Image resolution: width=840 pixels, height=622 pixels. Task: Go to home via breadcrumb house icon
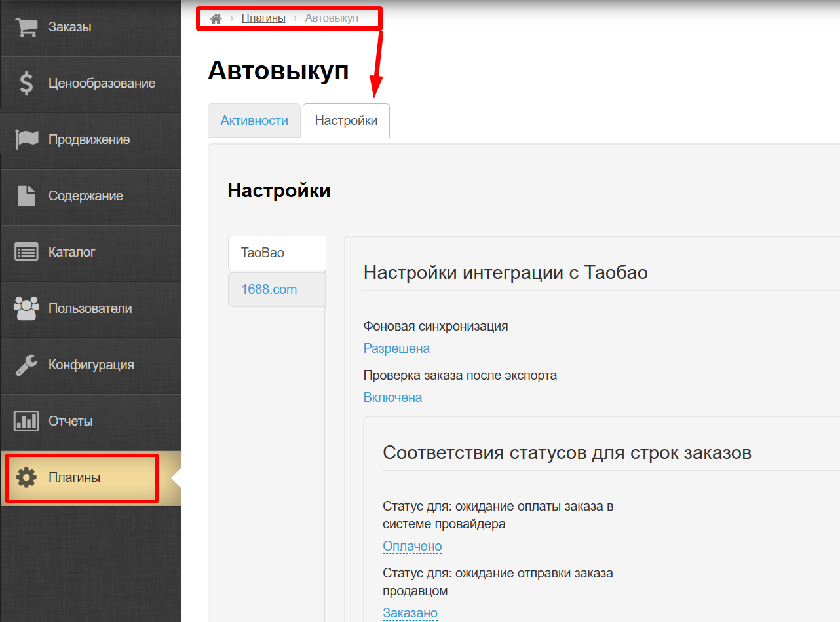216,18
